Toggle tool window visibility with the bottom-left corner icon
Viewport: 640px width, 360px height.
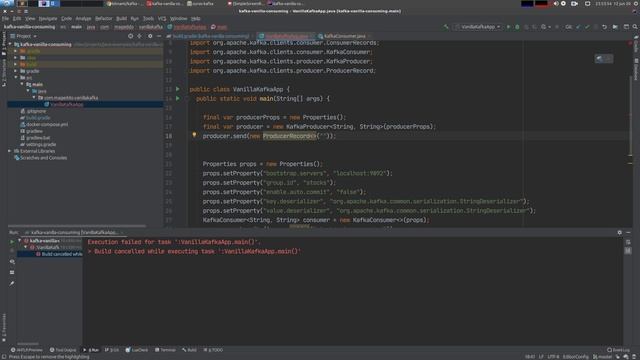coord(4,357)
